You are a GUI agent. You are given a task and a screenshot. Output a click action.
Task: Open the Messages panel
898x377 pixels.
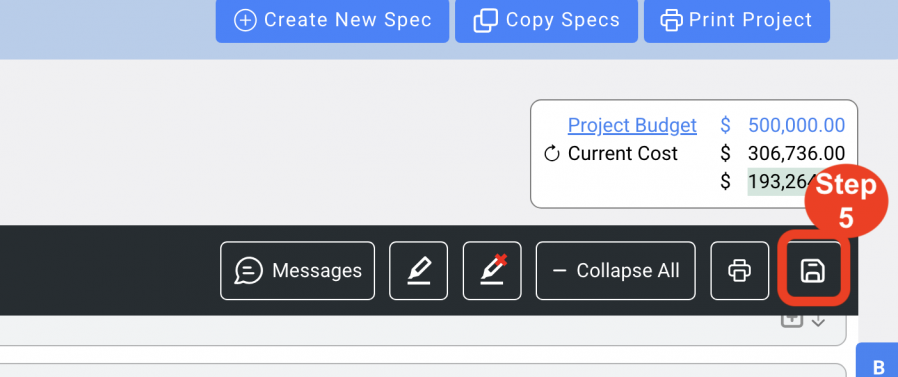pos(298,270)
